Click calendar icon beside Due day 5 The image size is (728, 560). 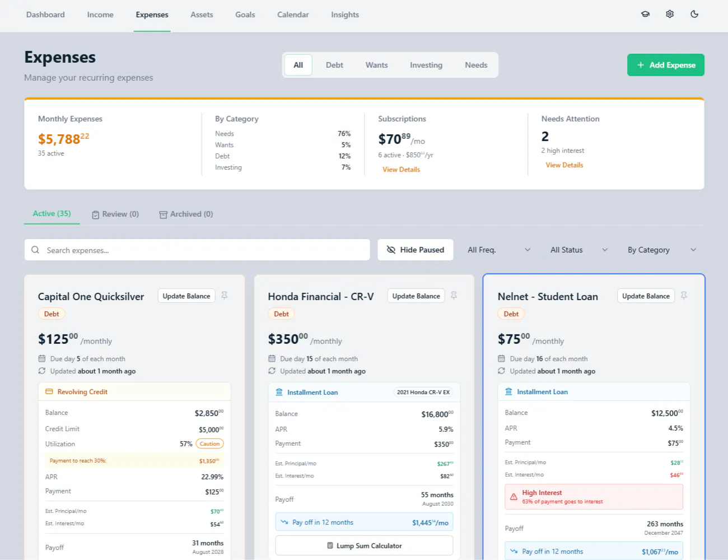tap(42, 359)
